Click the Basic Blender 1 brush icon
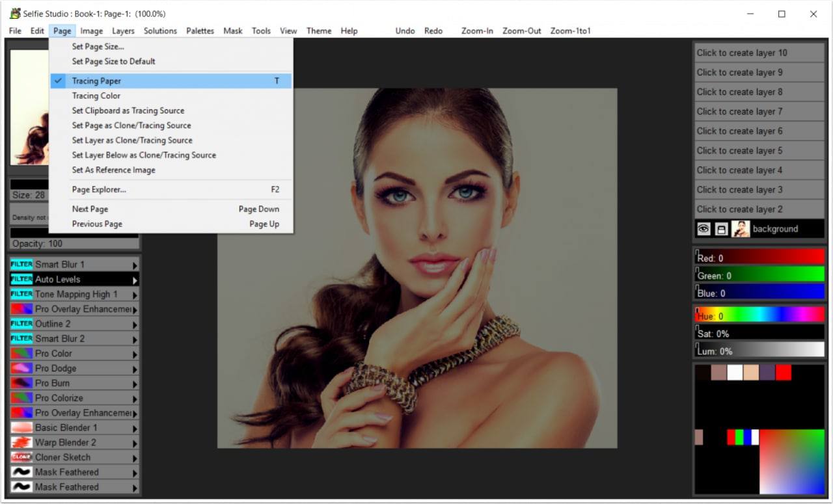This screenshot has width=833, height=504. pos(21,428)
